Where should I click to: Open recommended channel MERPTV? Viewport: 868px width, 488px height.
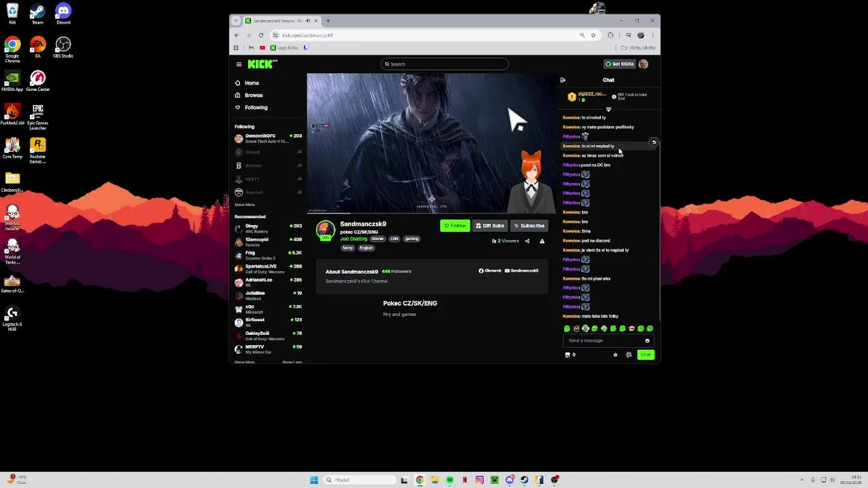(268, 349)
